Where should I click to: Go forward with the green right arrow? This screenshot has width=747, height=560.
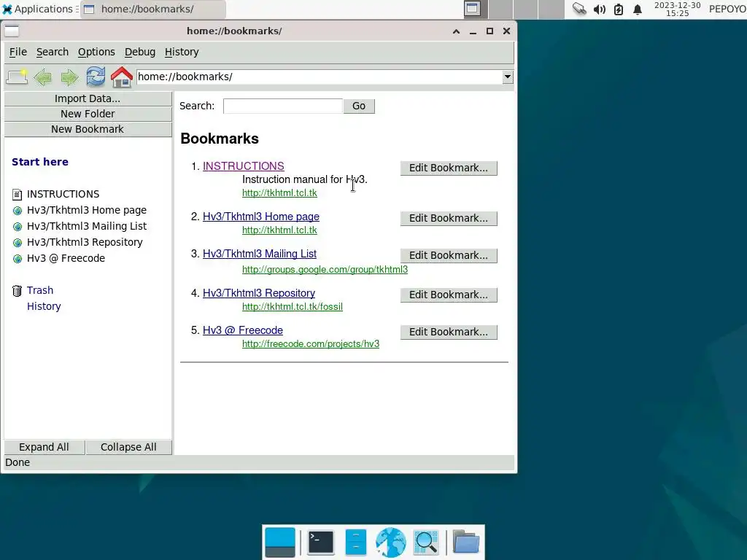click(x=69, y=77)
